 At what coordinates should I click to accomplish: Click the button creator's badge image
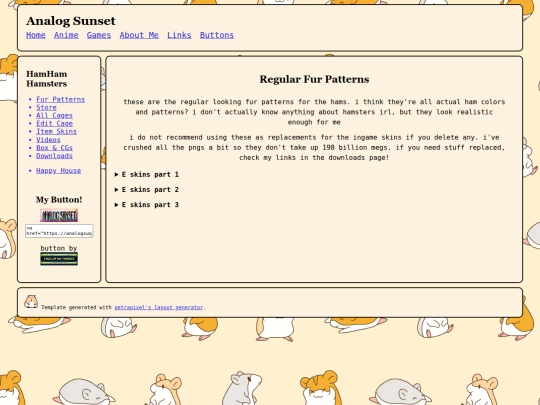point(59,259)
